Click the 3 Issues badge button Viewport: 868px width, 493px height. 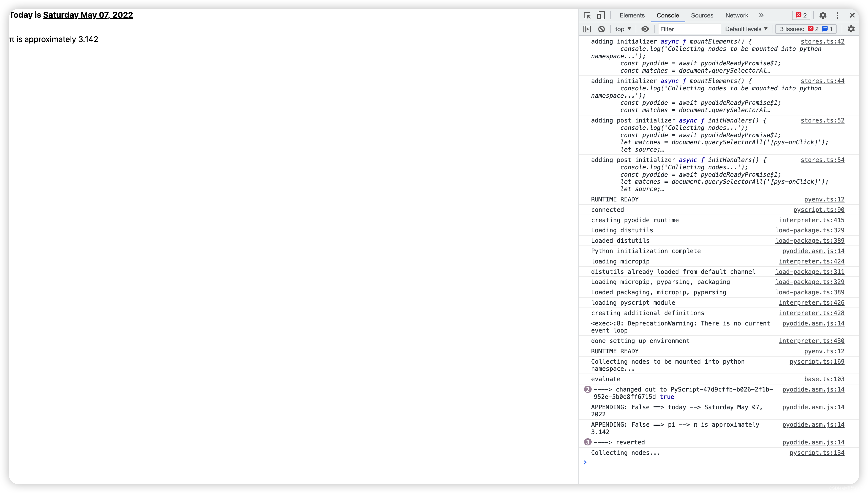808,29
